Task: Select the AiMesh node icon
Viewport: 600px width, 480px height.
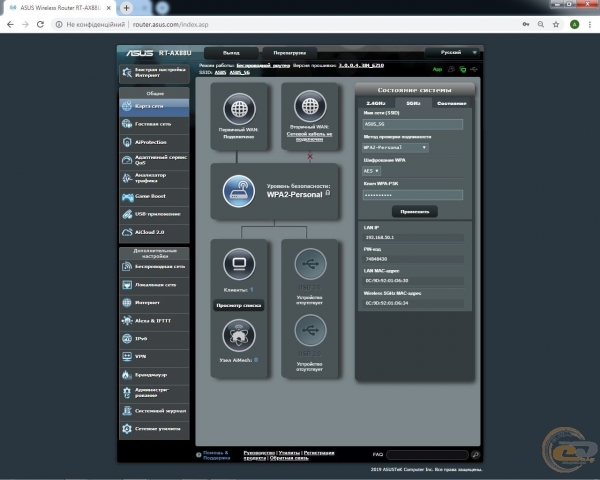Action: [239, 336]
